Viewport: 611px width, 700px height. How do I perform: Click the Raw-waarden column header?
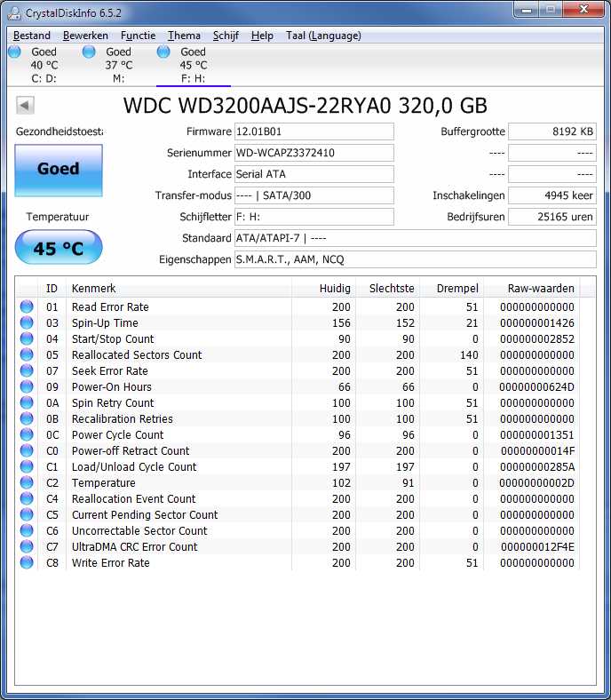click(x=532, y=289)
